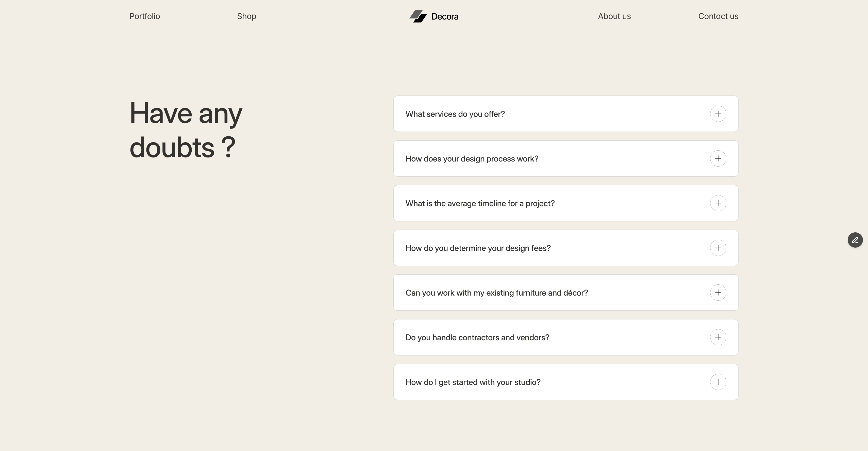Expand 'How do I get started with your studio?'
868x451 pixels.
(719, 382)
